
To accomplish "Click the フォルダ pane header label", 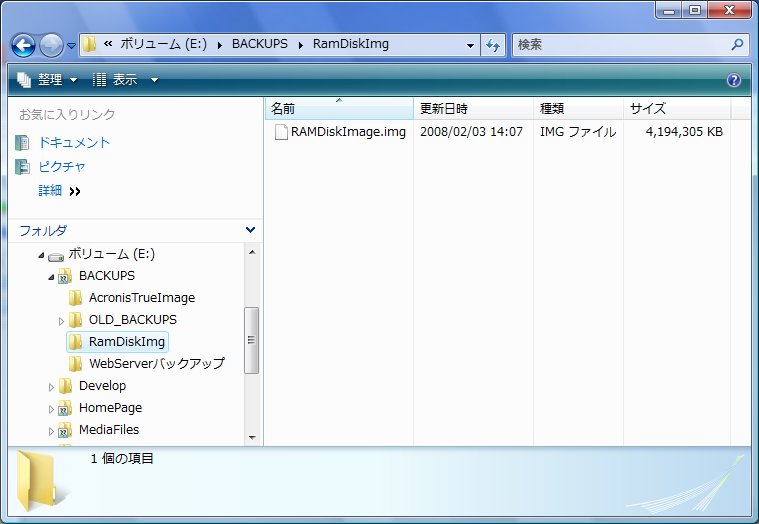I will tap(43, 230).
